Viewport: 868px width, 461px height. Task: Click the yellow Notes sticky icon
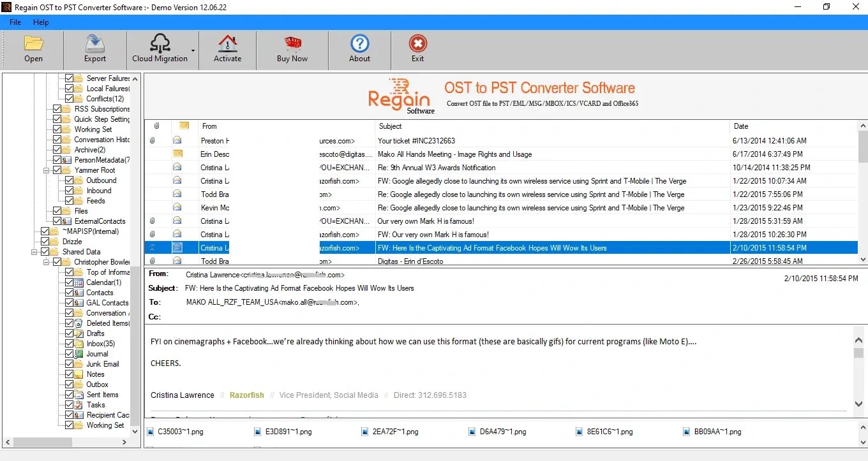coord(79,374)
